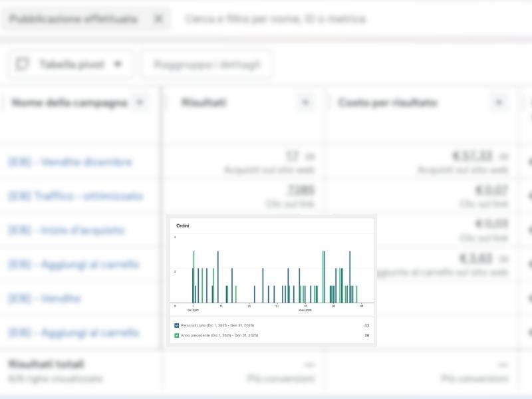Click the info icon beside €57,33 cost
This screenshot has width=532, height=399.
click(504, 157)
